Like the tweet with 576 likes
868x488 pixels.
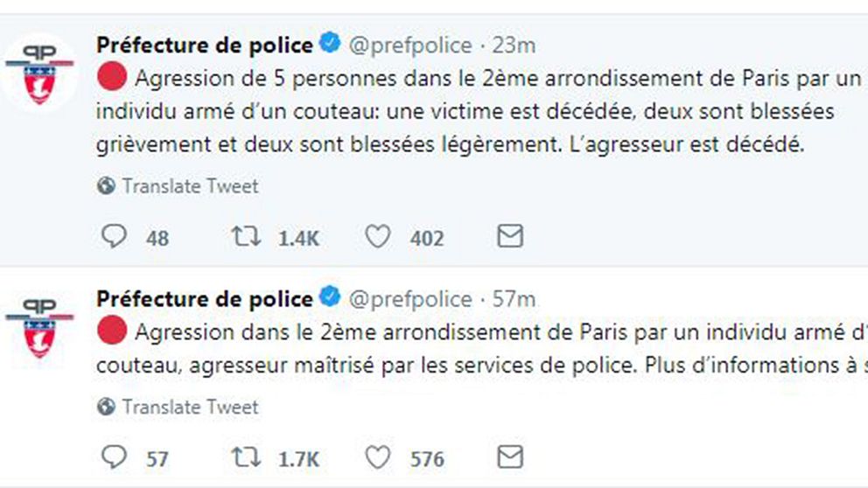(x=377, y=457)
